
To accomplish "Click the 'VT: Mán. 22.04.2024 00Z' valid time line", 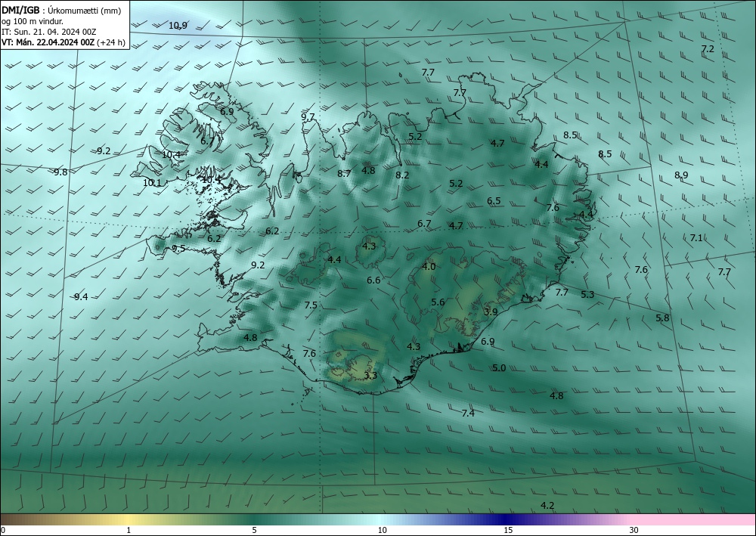I will pos(48,42).
